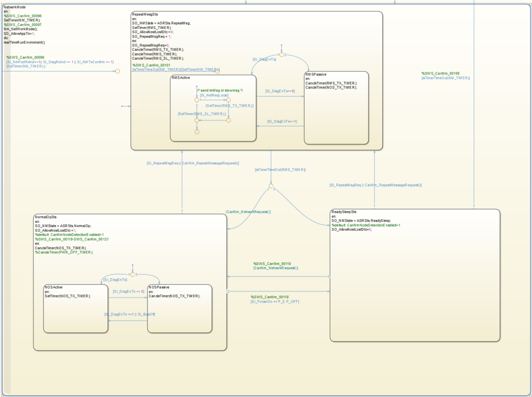
Task: Click the SetTimer(RMS_SL_TIMER) action label
Action: point(202,114)
